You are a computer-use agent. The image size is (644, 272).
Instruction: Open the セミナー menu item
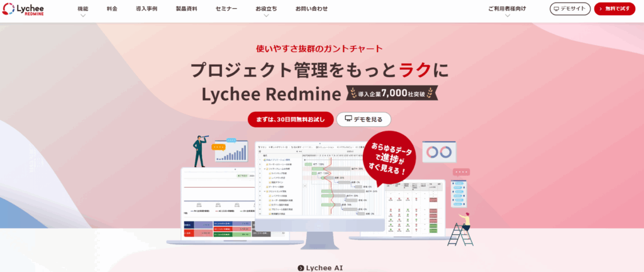tap(226, 9)
